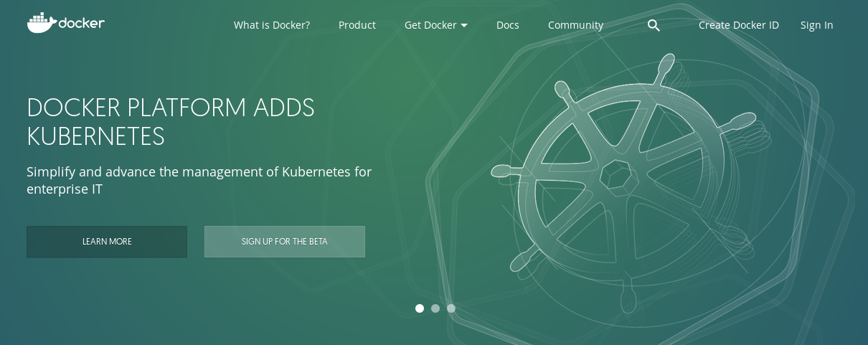Click the 'Simplify and advance the management' subtitle

point(199,181)
